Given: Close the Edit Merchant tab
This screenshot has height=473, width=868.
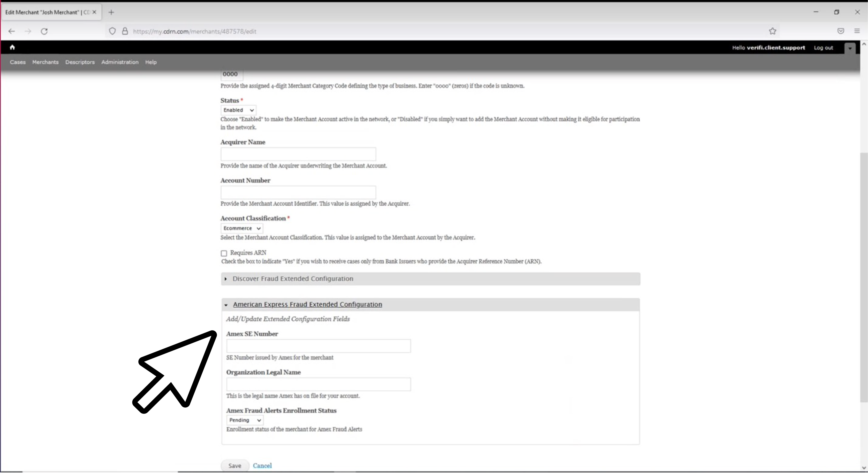Looking at the screenshot, I should click(94, 12).
